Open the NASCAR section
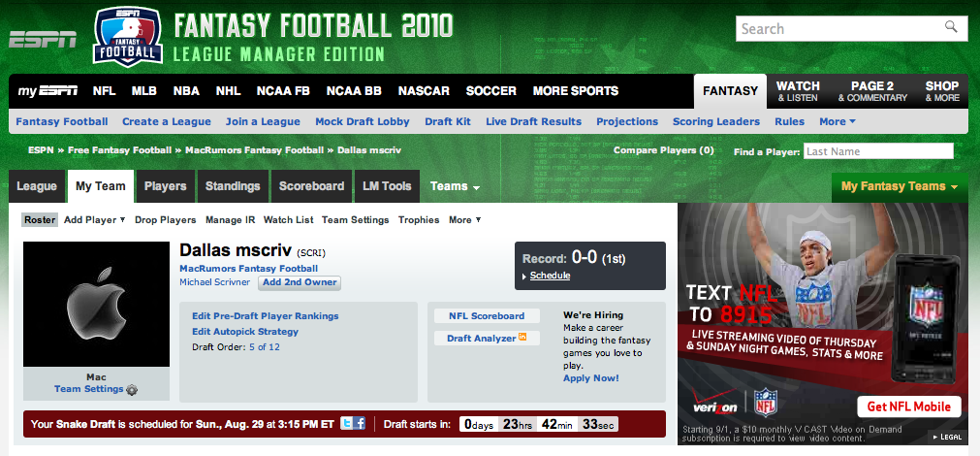980x456 pixels. [x=424, y=91]
